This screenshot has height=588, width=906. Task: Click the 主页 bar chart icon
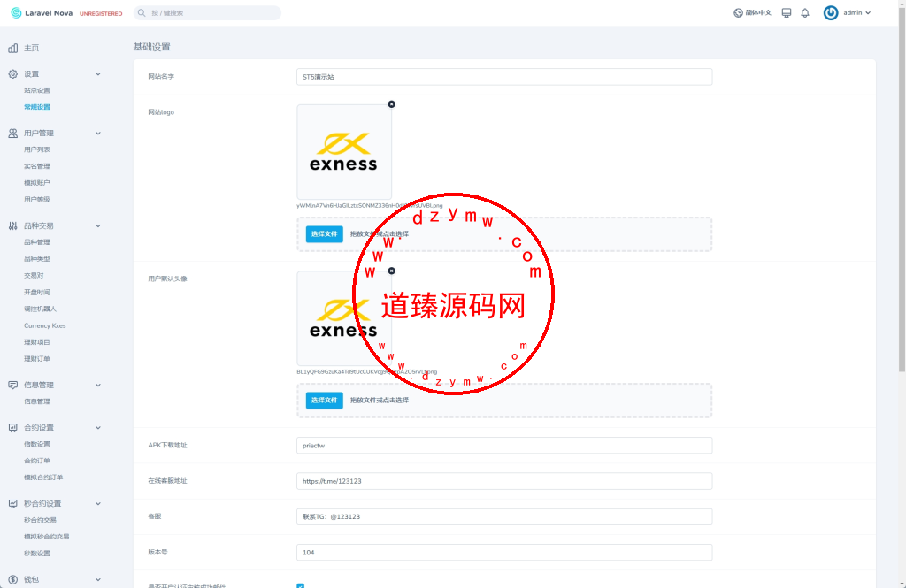coord(12,48)
